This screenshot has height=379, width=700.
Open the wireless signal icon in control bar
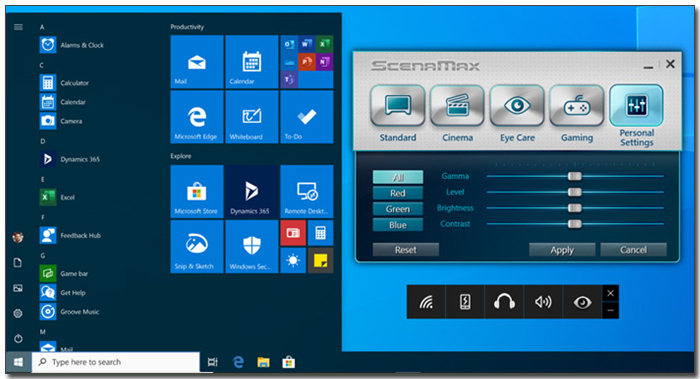[426, 302]
